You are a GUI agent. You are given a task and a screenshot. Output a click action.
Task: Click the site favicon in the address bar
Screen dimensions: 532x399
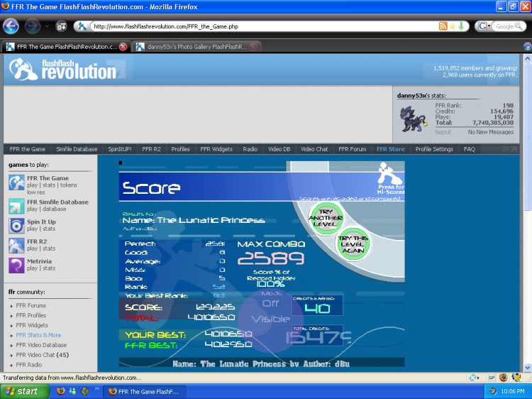(x=82, y=26)
